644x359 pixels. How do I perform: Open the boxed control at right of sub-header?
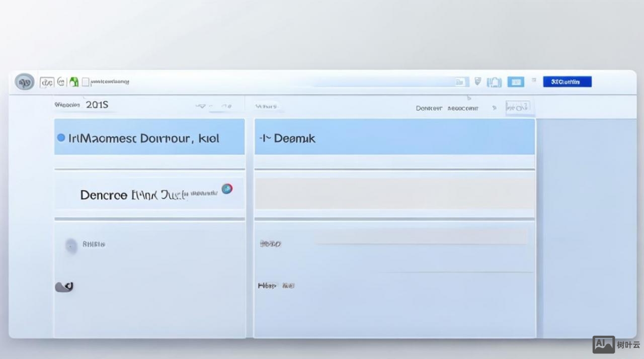518,107
